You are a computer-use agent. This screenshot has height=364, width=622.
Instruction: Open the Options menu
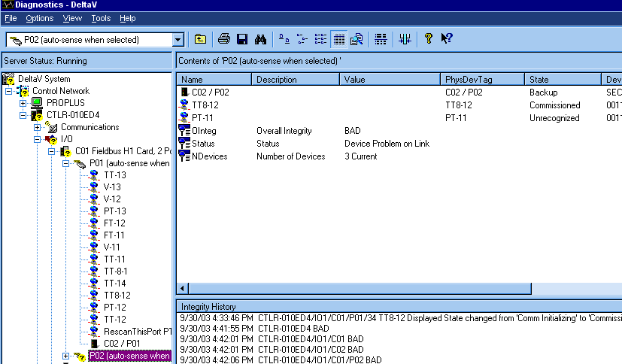click(x=39, y=18)
